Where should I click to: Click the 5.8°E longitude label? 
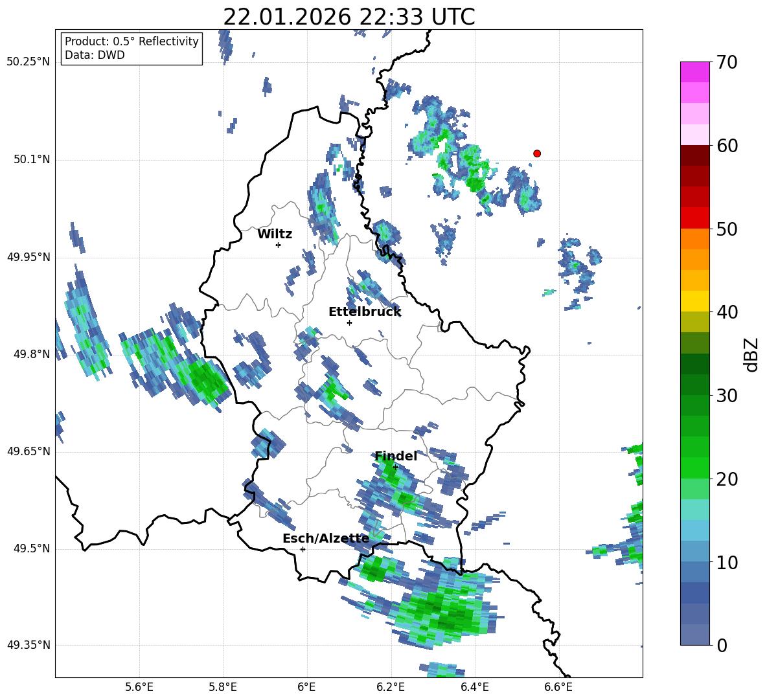point(223,687)
